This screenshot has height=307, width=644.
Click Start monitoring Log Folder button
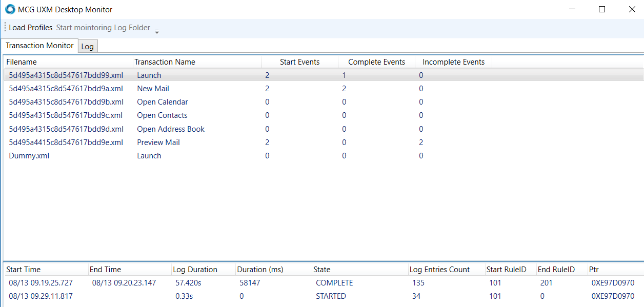pyautogui.click(x=103, y=28)
